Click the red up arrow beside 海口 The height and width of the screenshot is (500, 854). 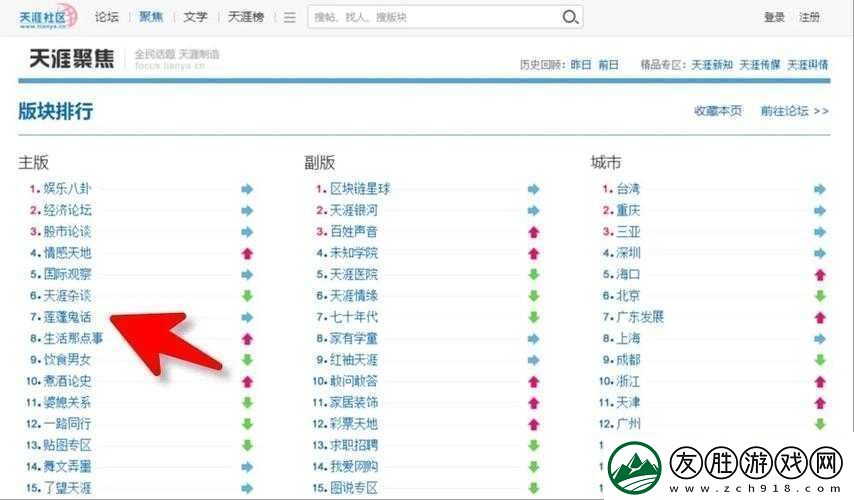click(820, 274)
